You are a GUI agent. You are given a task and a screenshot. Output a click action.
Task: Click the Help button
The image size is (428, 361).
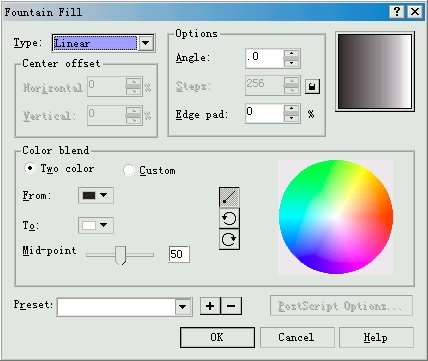pos(376,337)
